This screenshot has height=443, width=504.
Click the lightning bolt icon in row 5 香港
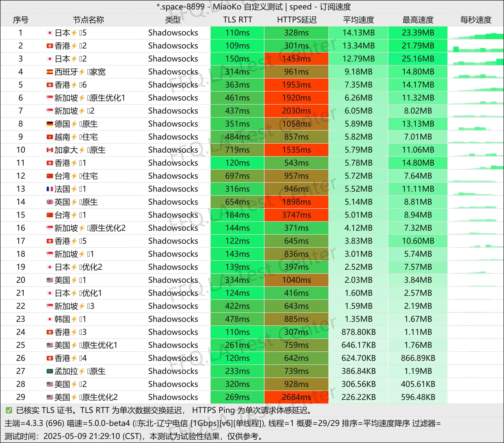[x=74, y=85]
